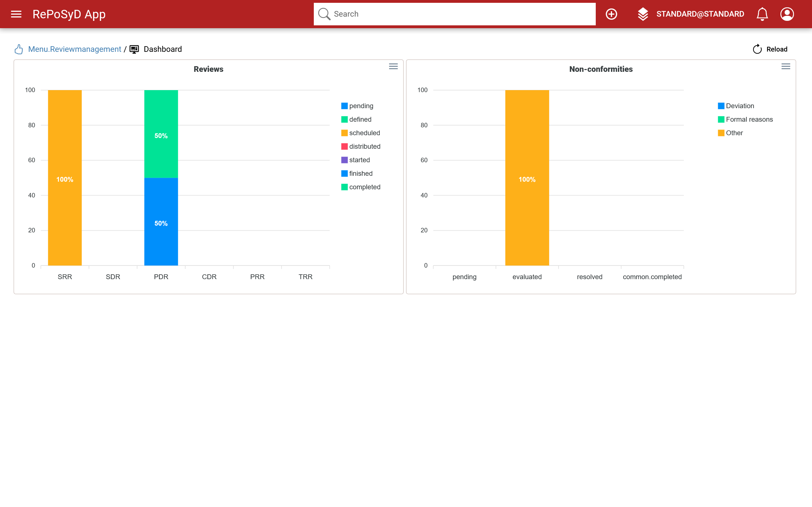Open the hamburger navigation menu
Screen dimensions: 812x507
16,14
